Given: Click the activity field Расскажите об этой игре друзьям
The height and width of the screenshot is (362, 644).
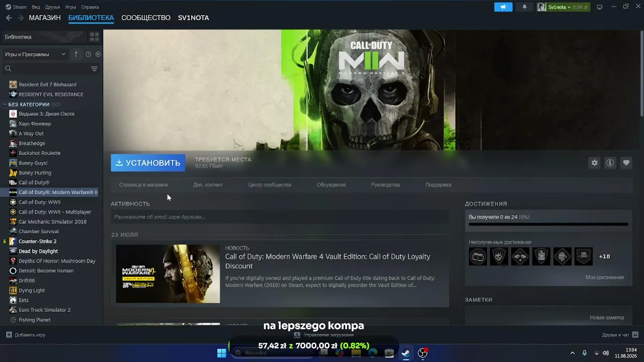Looking at the screenshot, I should pos(280,217).
